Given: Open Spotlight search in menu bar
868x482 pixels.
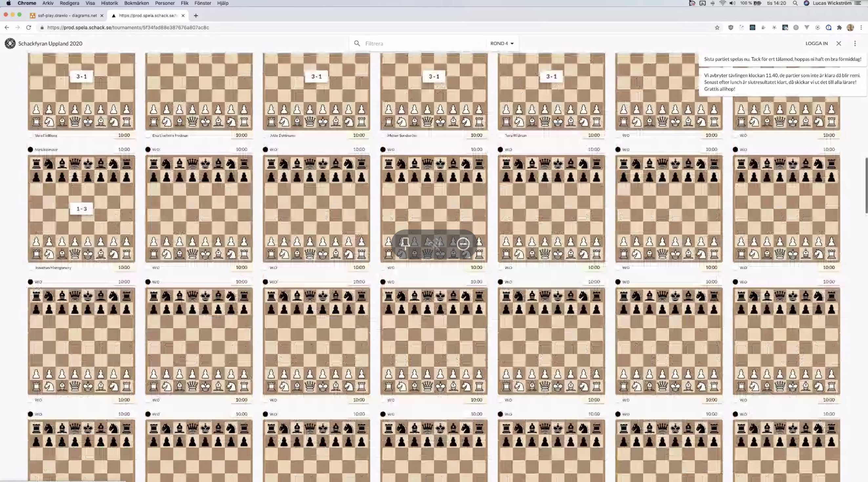Looking at the screenshot, I should (x=795, y=3).
